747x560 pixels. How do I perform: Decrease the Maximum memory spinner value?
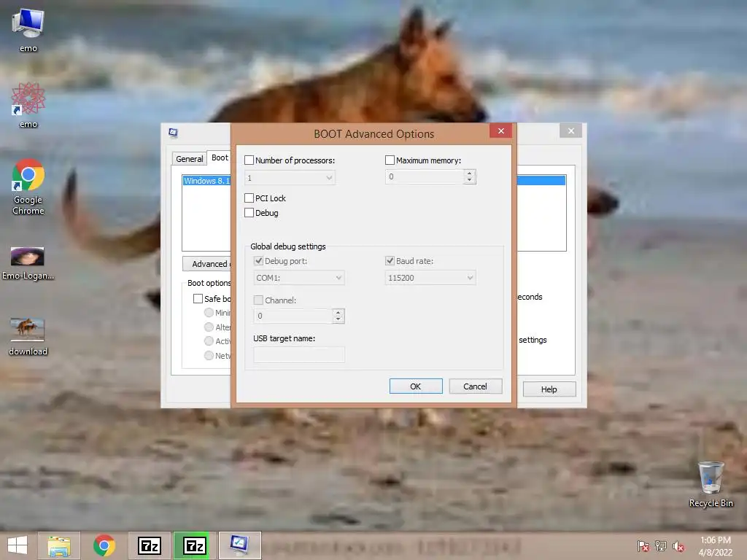coord(469,180)
